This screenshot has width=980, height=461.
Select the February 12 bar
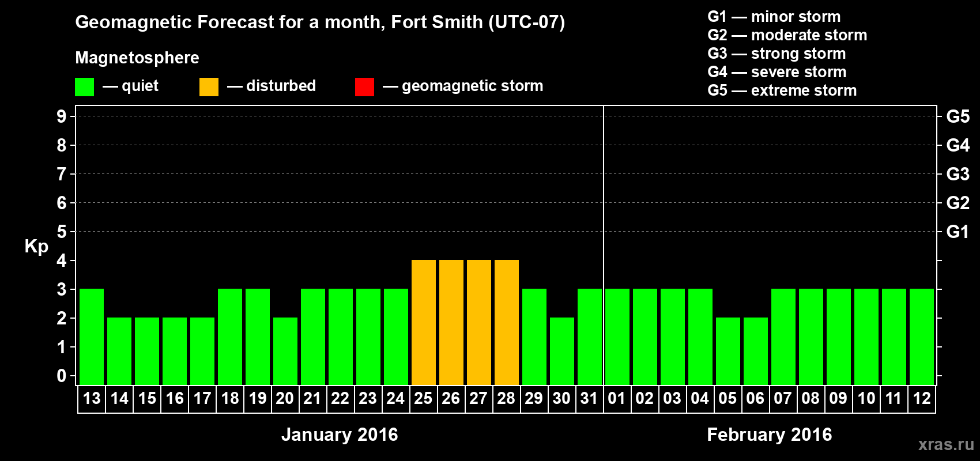[922, 337]
